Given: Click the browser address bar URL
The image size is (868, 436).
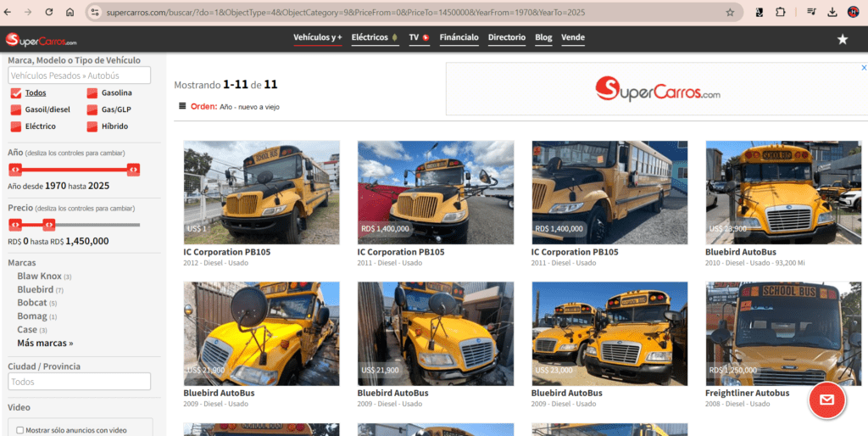Looking at the screenshot, I should [346, 12].
